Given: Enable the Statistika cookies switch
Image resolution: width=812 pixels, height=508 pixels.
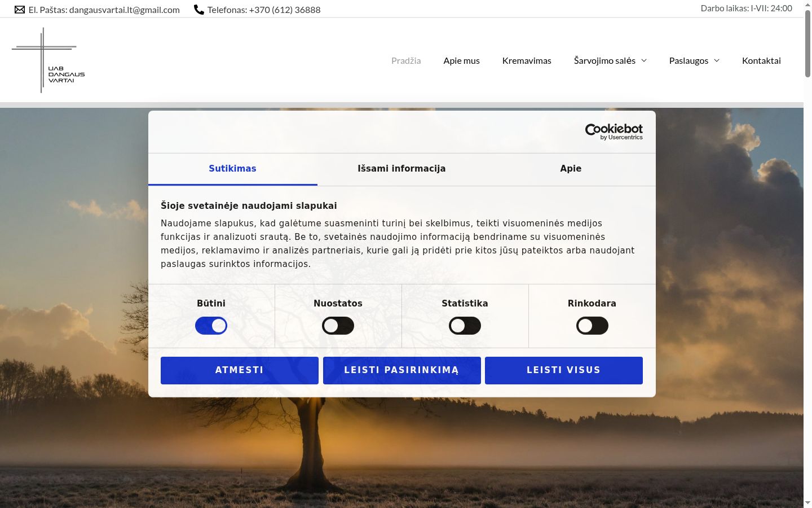Looking at the screenshot, I should [x=465, y=326].
